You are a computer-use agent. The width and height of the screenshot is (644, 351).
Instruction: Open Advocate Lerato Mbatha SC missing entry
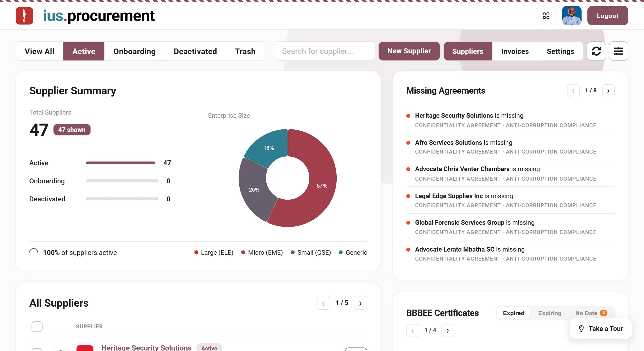point(510,253)
